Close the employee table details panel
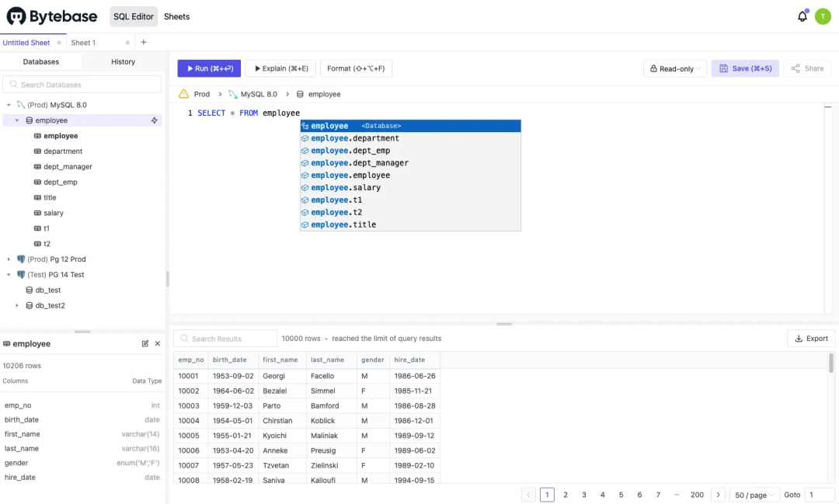The image size is (839, 504). pyautogui.click(x=157, y=343)
